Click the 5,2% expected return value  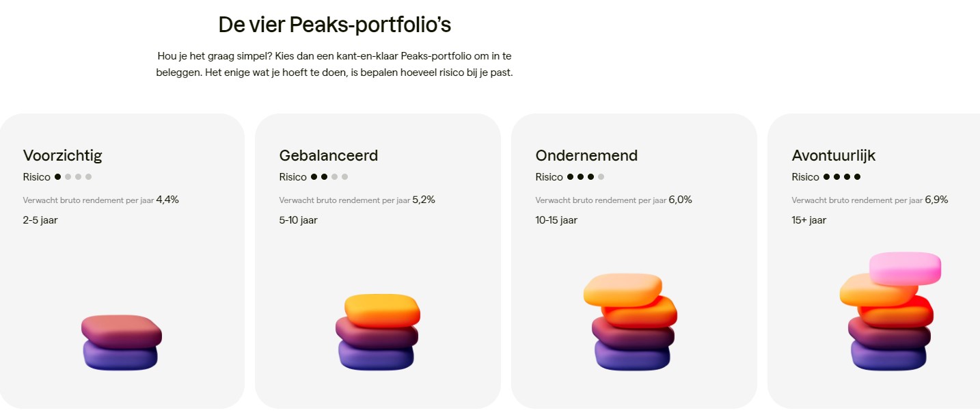point(424,200)
